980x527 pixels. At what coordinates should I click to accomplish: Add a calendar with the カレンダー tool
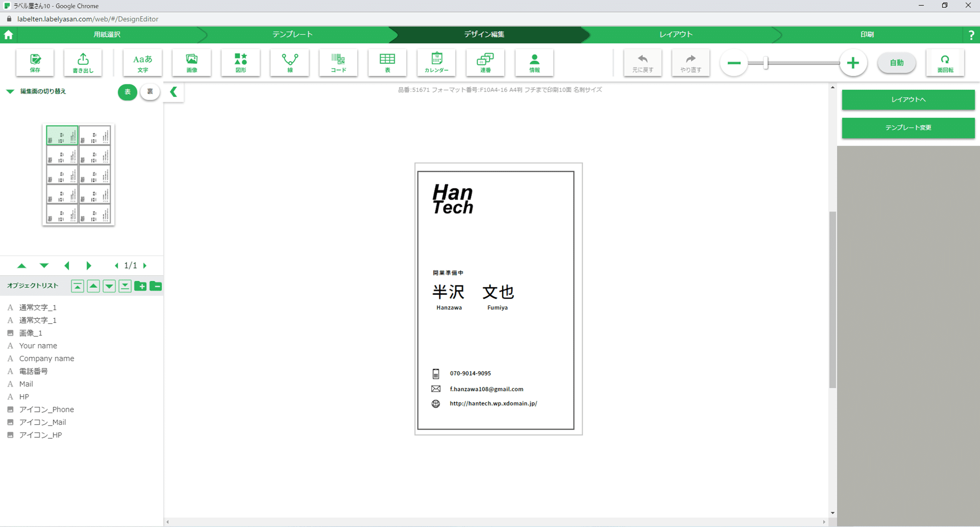(x=437, y=63)
